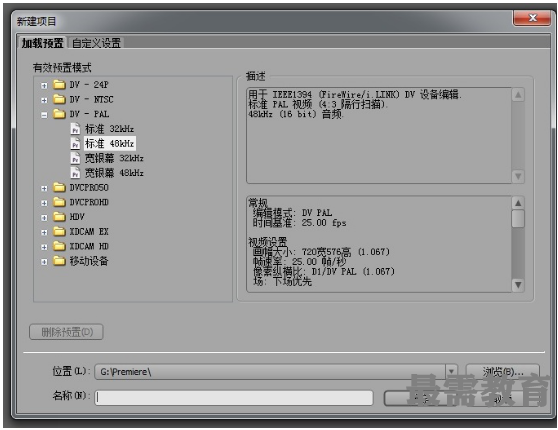Screen dimensions: 558x430
Task: Select the DV - 24P tree label
Action: 89,85
